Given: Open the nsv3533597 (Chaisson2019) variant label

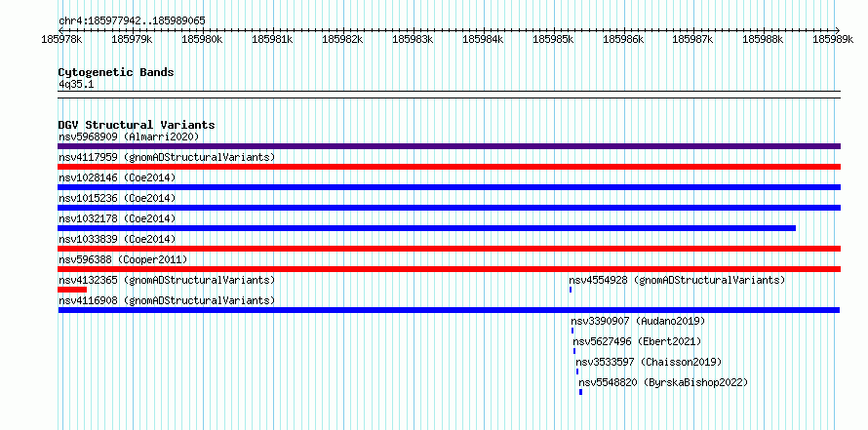Looking at the screenshot, I should pyautogui.click(x=649, y=362).
